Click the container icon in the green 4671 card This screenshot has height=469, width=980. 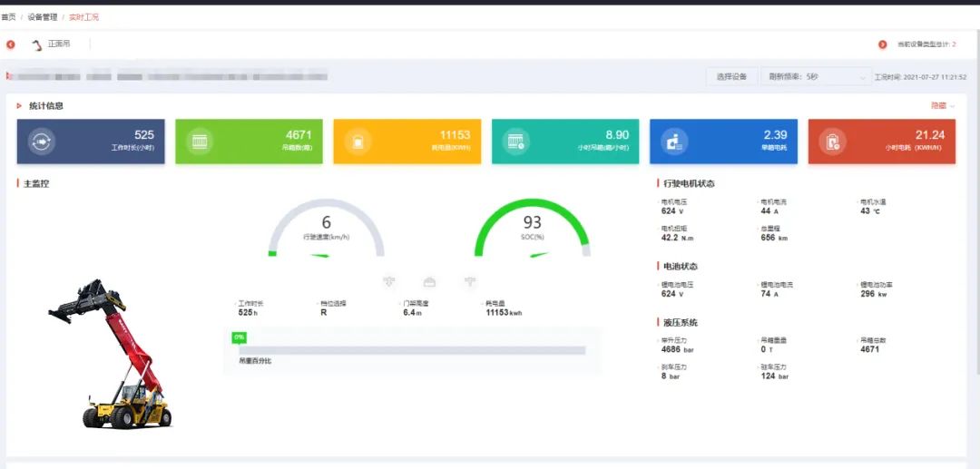200,142
